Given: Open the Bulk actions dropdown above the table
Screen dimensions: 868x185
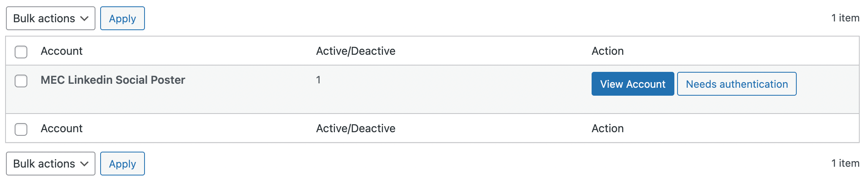Looking at the screenshot, I should [50, 18].
